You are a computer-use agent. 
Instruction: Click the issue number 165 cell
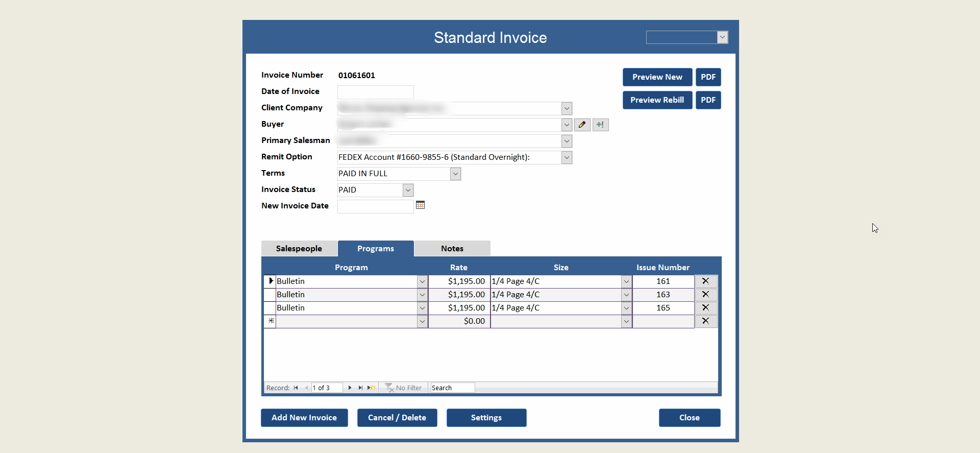click(664, 308)
